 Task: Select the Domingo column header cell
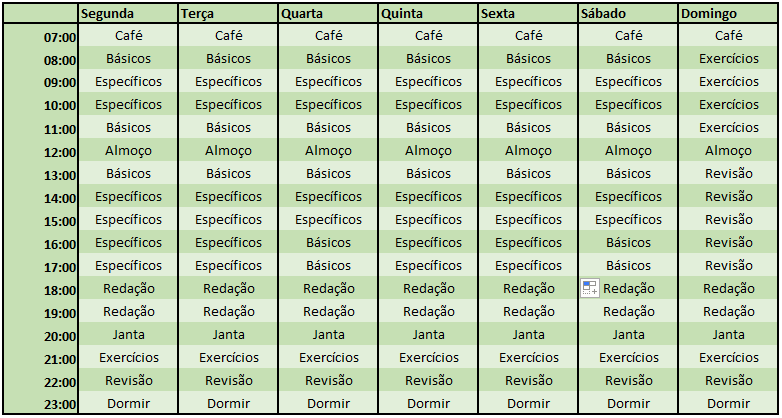(x=728, y=13)
